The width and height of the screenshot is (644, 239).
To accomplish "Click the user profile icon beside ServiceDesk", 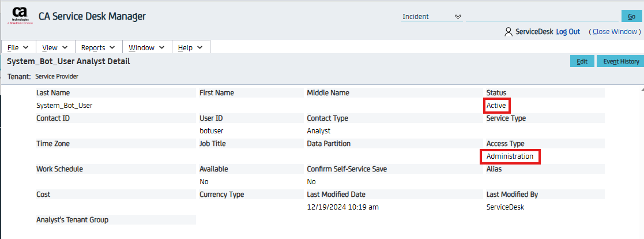I will (x=508, y=32).
